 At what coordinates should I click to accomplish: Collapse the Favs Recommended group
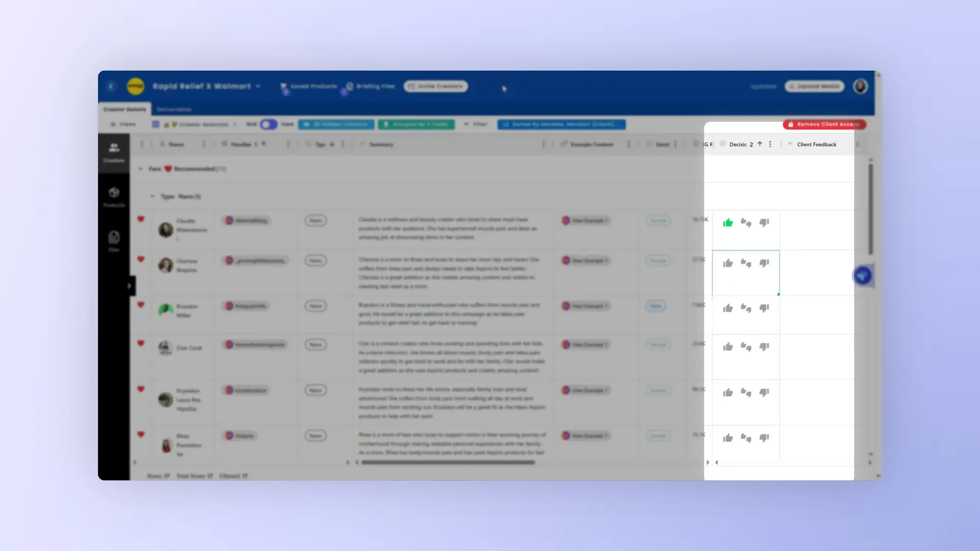coord(141,168)
